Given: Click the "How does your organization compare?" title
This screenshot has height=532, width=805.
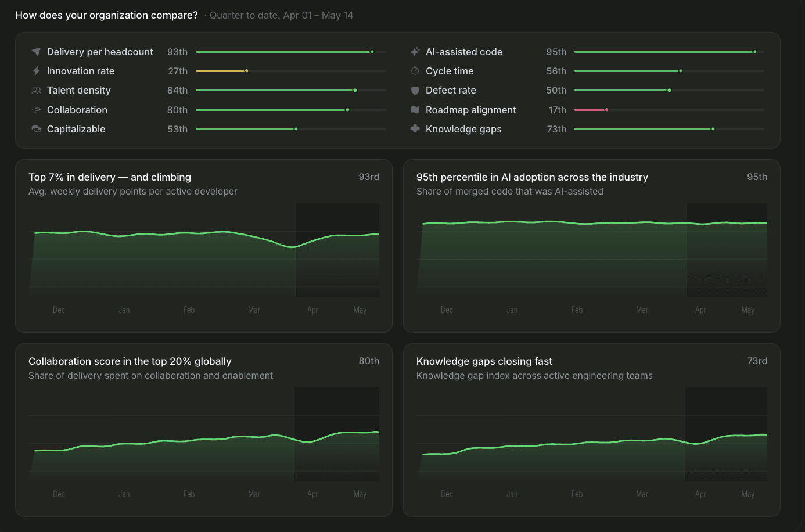Looking at the screenshot, I should coord(106,15).
